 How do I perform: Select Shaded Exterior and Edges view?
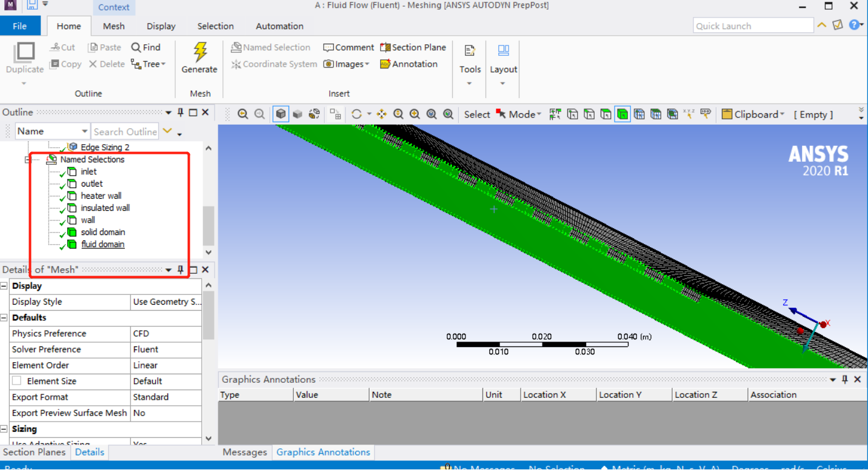(x=281, y=114)
